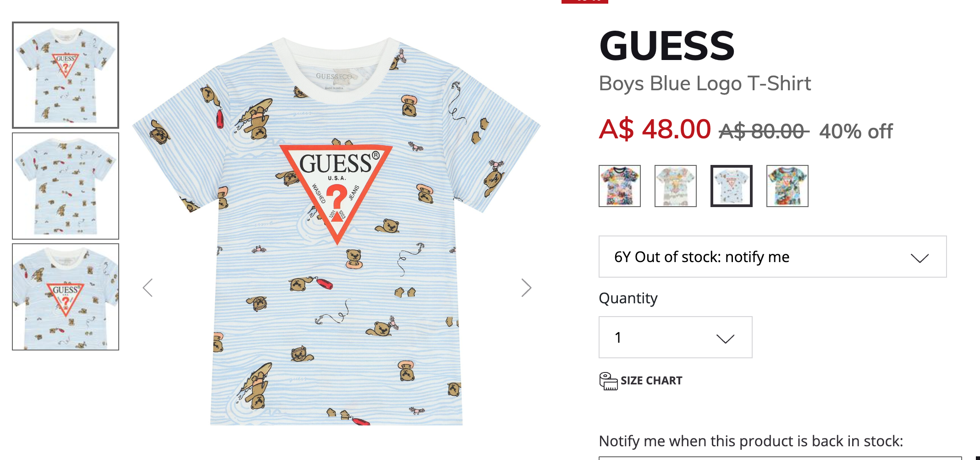Click the GUESS brand heading
The height and width of the screenshot is (460, 980).
pos(667,45)
